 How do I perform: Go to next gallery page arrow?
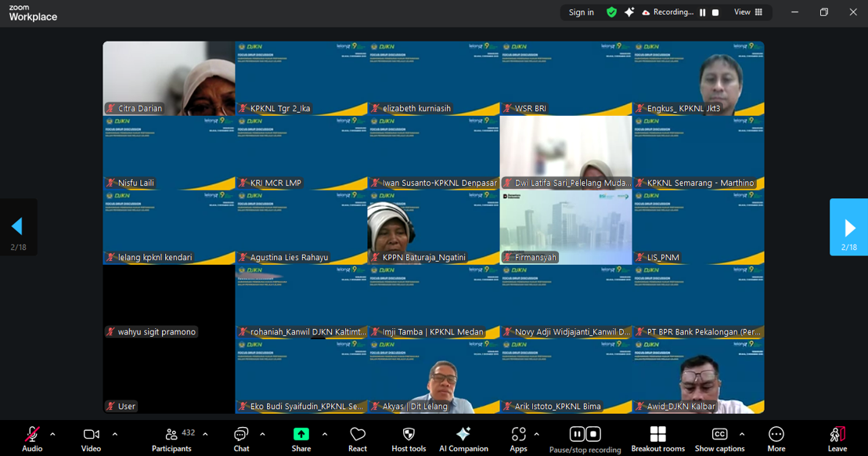point(849,227)
